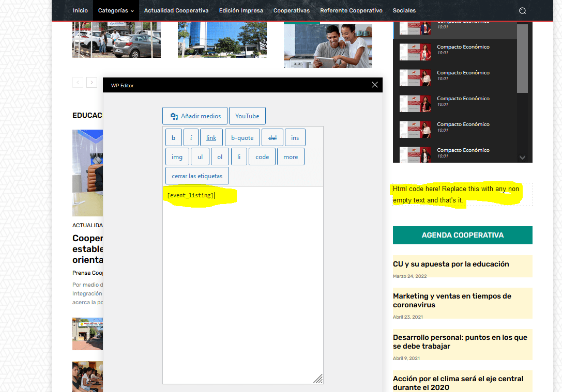
Task: Expand the Categorías dropdown menu
Action: point(116,11)
